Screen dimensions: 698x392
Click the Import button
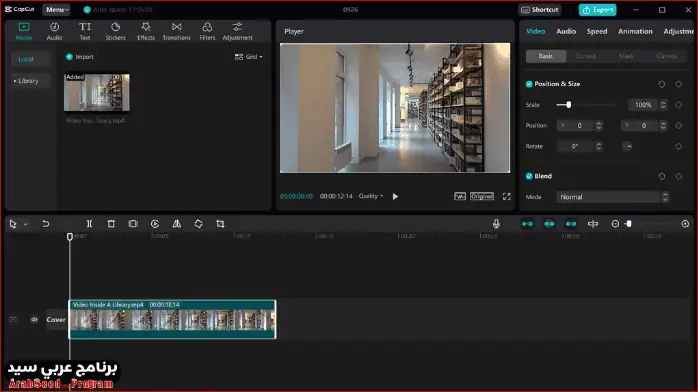(80, 57)
